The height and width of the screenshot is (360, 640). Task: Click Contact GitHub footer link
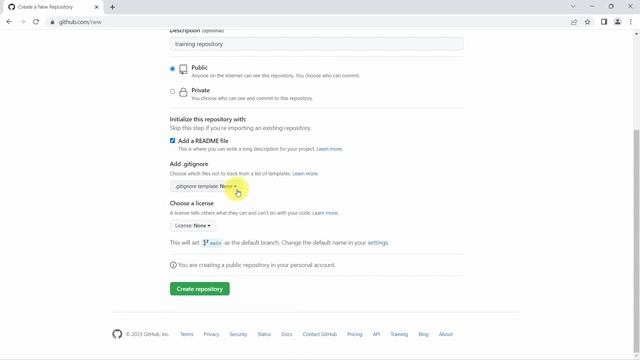pyautogui.click(x=320, y=334)
